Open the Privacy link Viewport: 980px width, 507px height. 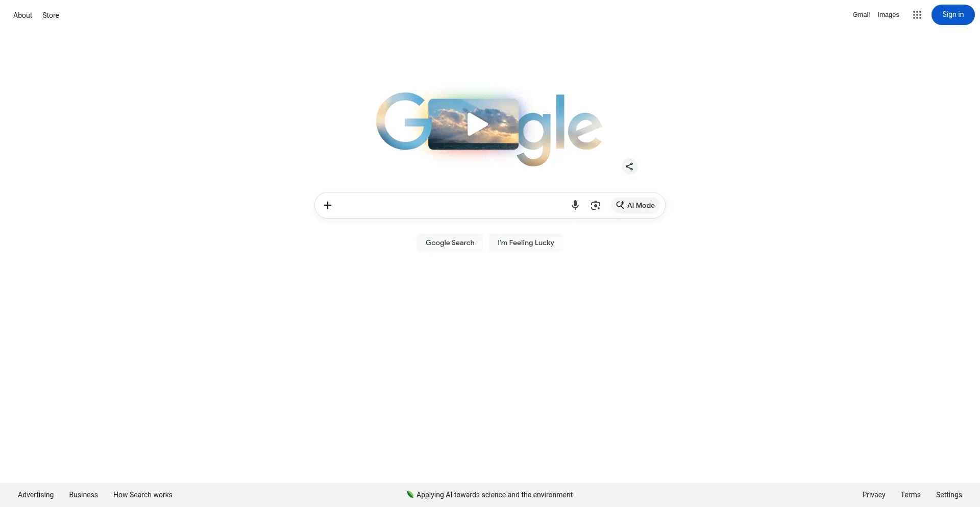click(x=873, y=495)
